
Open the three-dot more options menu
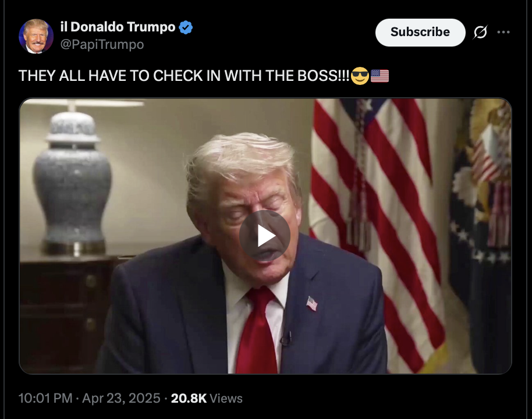coord(503,32)
